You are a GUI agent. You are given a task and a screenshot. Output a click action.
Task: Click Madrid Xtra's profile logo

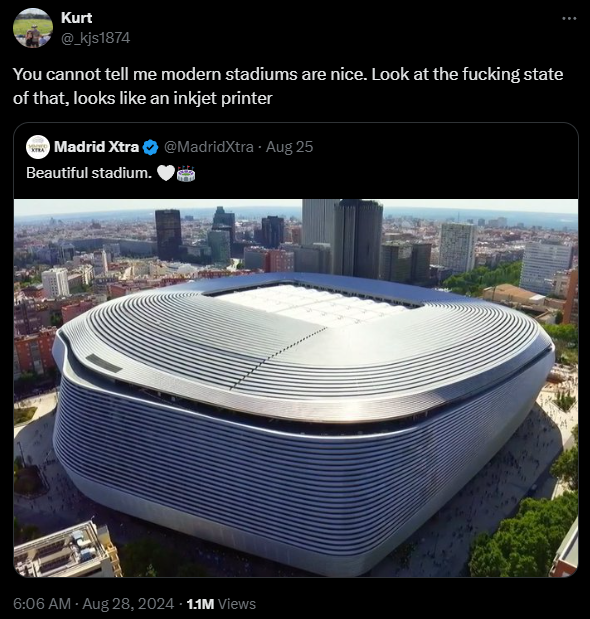pyautogui.click(x=37, y=147)
